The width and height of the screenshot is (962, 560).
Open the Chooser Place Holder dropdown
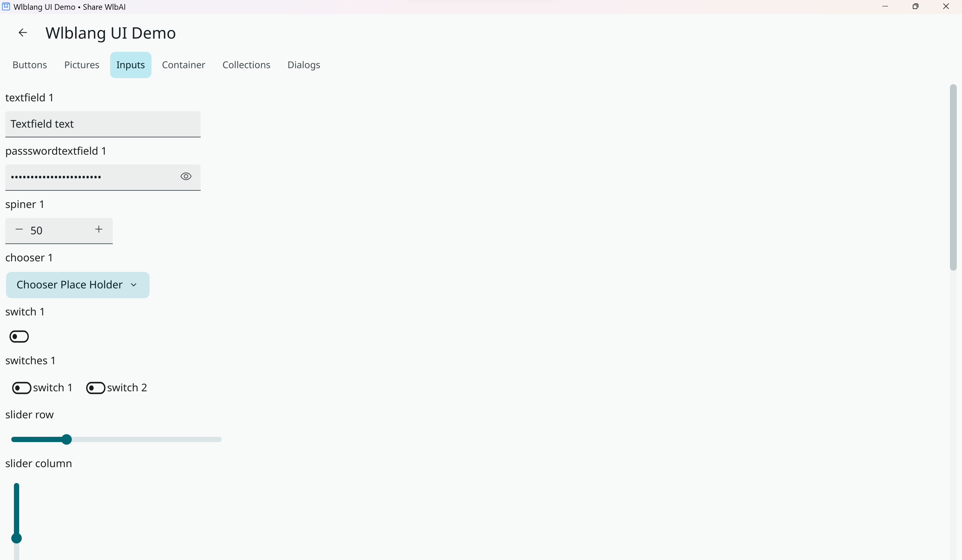coord(70,285)
